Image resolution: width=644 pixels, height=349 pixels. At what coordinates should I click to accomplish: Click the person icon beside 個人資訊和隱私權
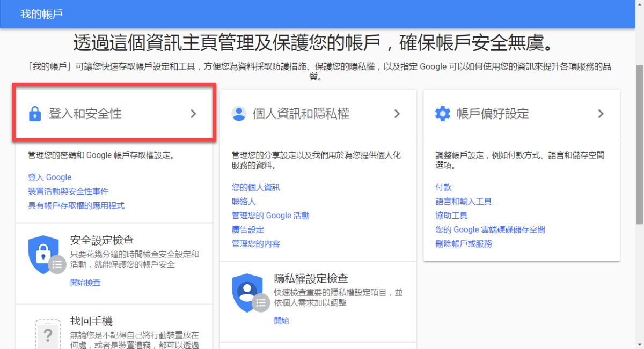click(x=238, y=114)
